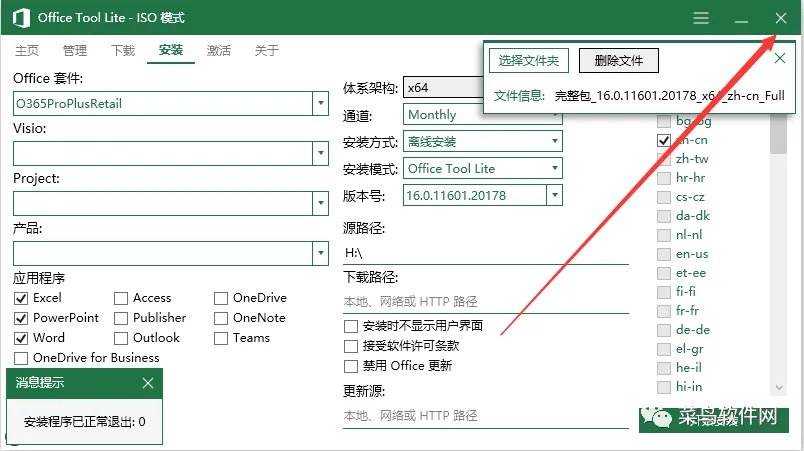Viewport: 804px width, 451px height.
Task: Check the he-il language checkbox
Action: pyautogui.click(x=664, y=367)
